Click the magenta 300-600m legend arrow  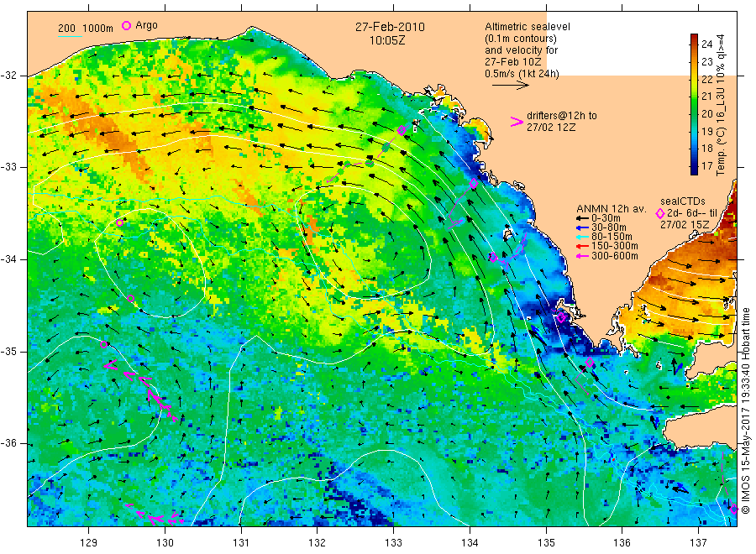582,256
